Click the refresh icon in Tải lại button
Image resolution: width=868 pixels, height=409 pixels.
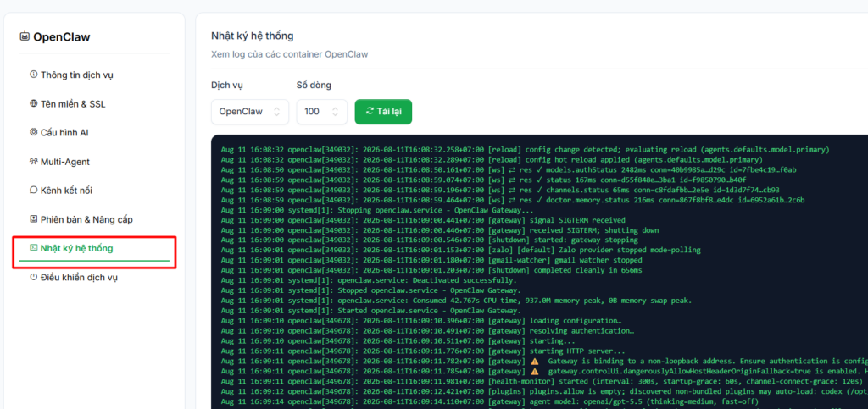370,112
